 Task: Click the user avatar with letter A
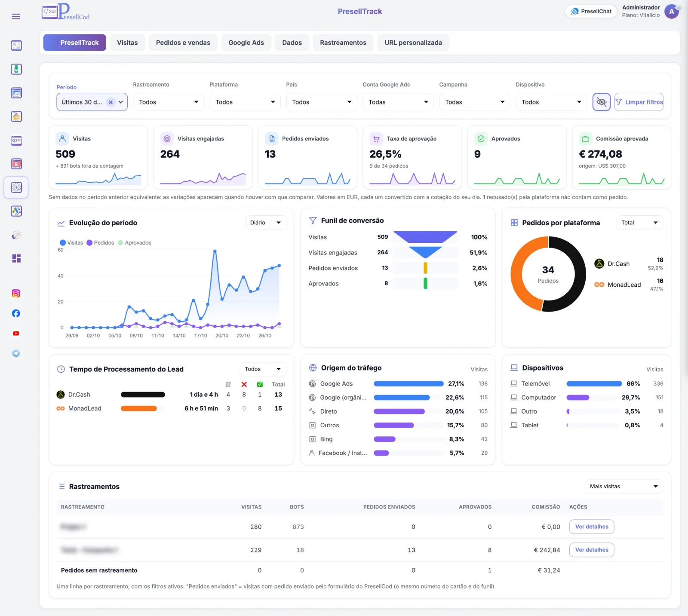pos(672,12)
